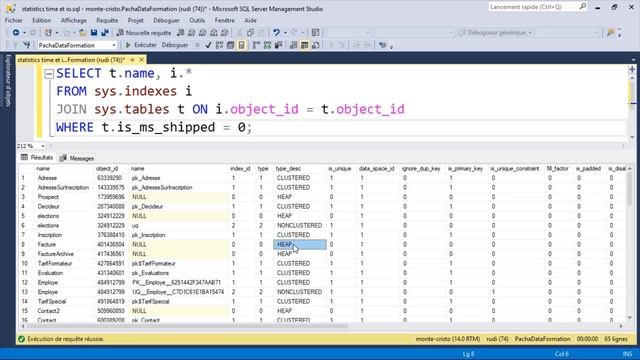This screenshot has width=640, height=360.
Task: Open the Fichier menu
Action: pos(13,20)
